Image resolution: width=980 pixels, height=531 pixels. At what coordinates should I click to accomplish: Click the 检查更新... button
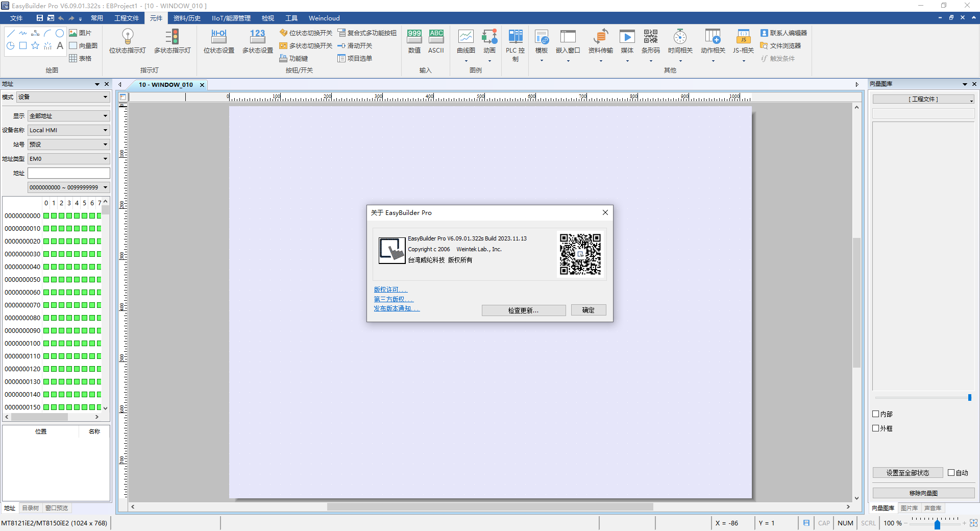tap(524, 310)
